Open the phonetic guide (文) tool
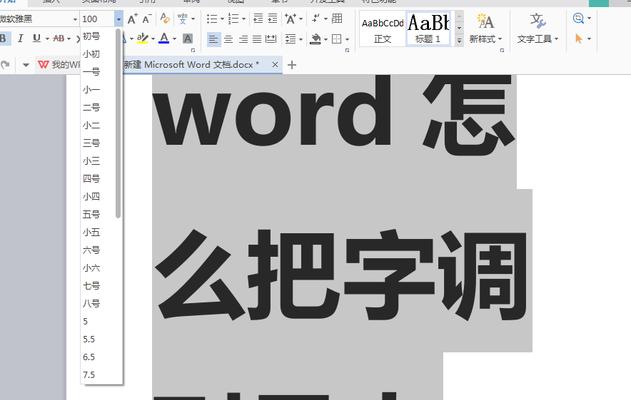This screenshot has height=400, width=631. coord(183,19)
